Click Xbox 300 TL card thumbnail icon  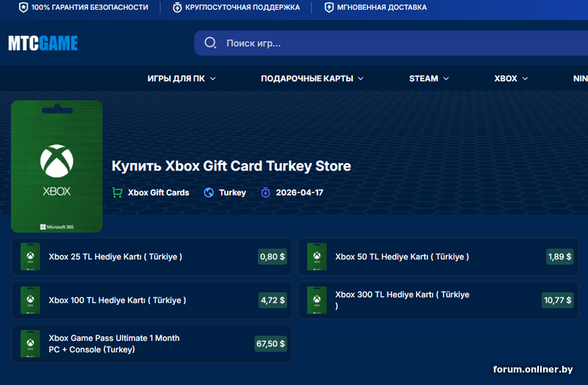317,301
